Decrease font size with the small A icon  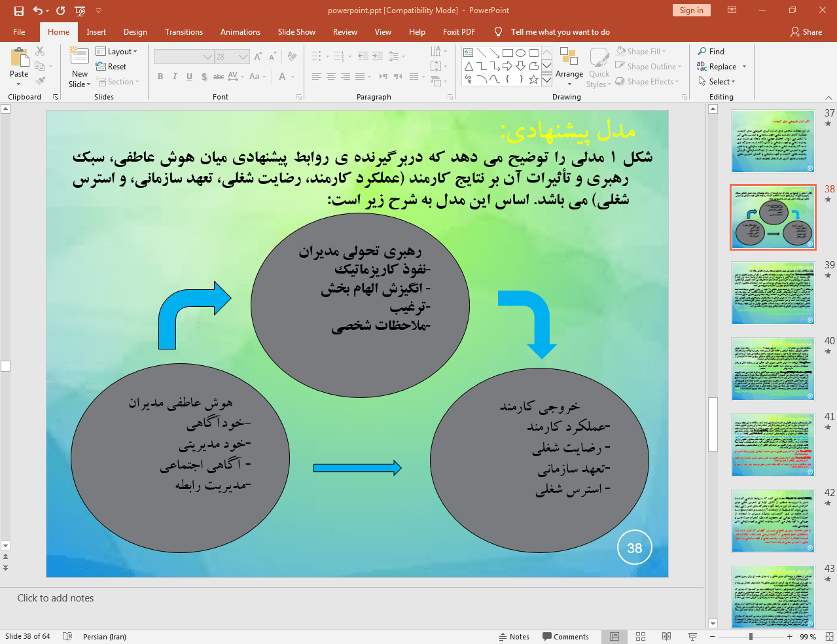point(272,57)
